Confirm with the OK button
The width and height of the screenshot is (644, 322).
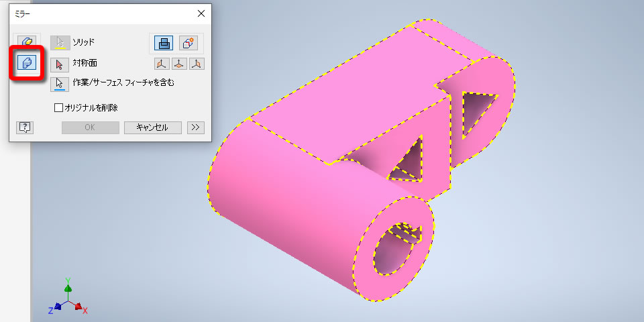point(90,127)
